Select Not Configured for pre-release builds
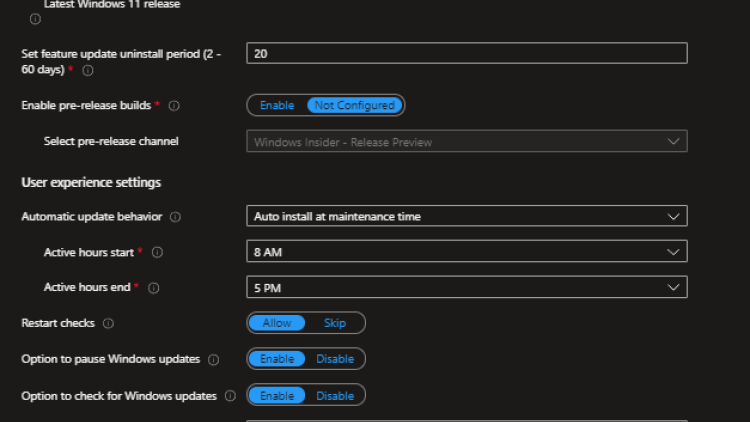The height and width of the screenshot is (422, 750). click(x=355, y=105)
